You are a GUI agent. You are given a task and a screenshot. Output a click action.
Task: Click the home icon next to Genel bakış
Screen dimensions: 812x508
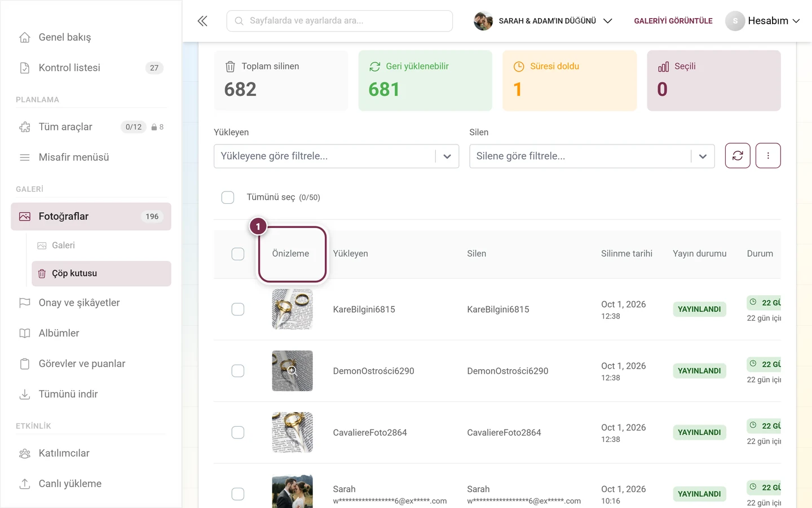[25, 37]
